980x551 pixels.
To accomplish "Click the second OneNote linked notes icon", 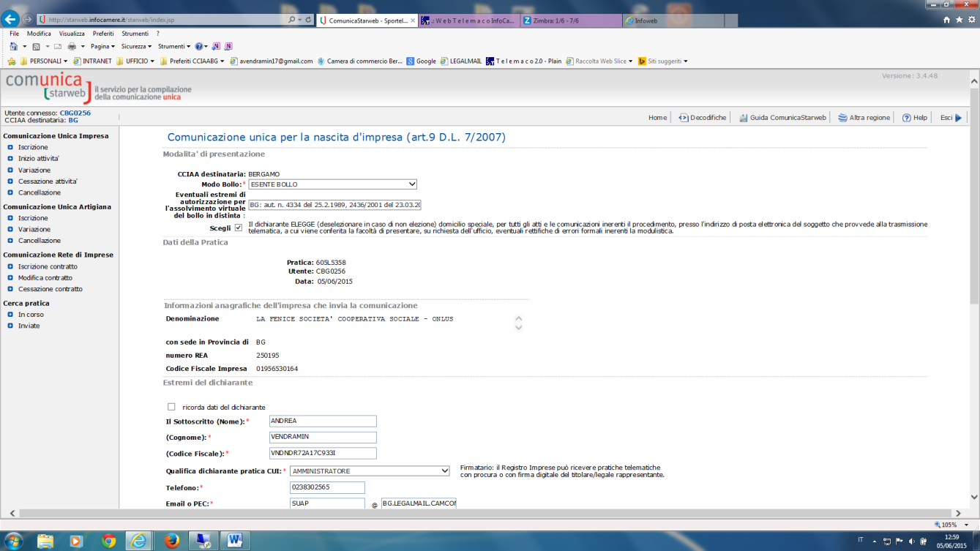I will click(x=228, y=46).
